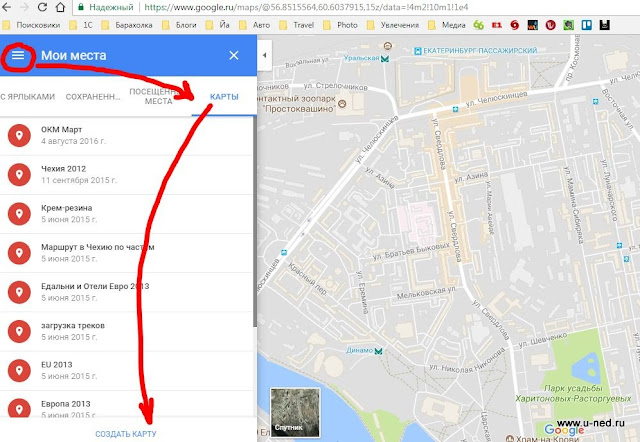The width and height of the screenshot is (640, 442).
Task: Click the Уральская metro station icon
Action: [x=384, y=60]
